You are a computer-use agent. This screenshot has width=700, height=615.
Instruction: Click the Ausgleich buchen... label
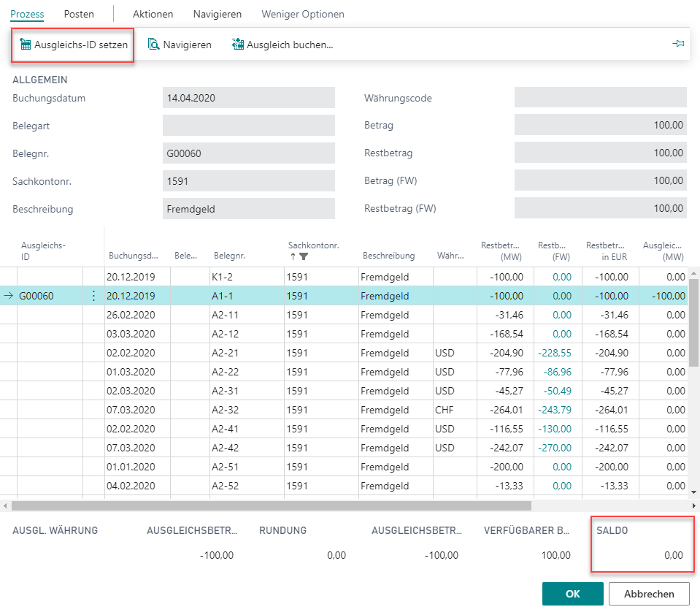tap(290, 45)
